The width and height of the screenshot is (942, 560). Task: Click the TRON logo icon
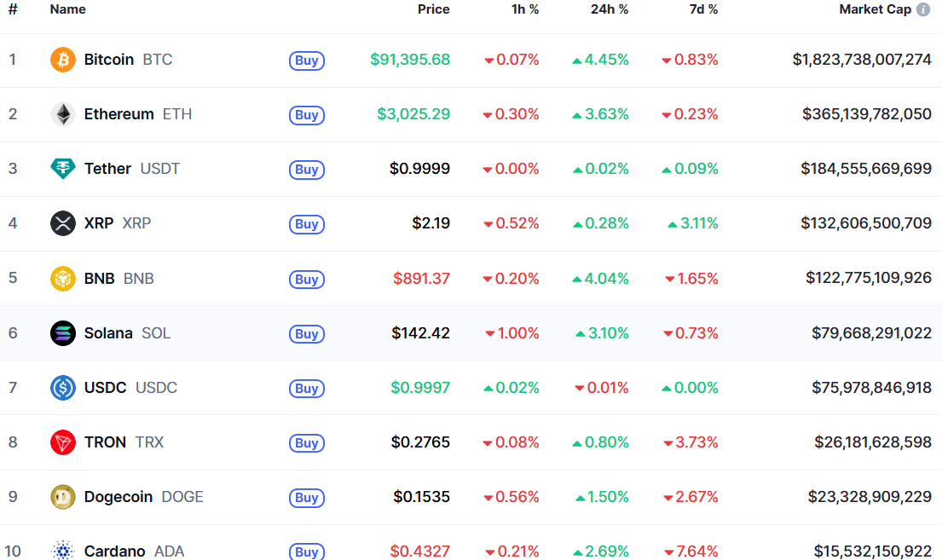(63, 442)
